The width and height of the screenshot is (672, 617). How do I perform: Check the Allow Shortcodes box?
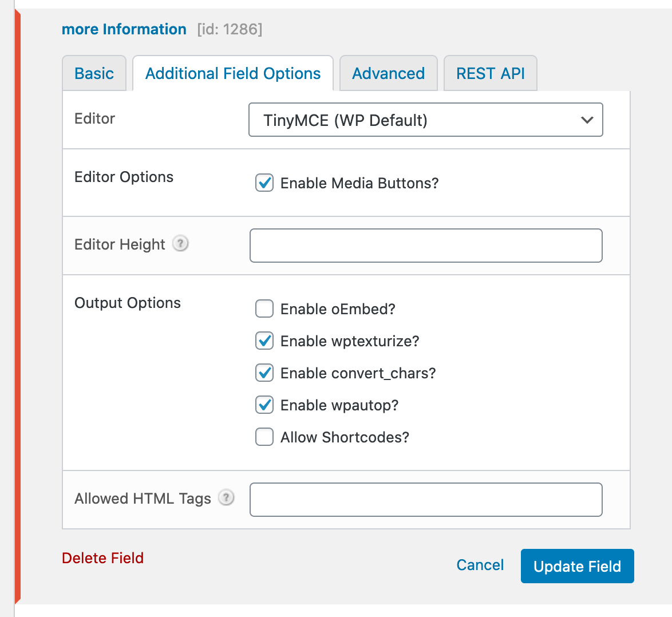[264, 437]
